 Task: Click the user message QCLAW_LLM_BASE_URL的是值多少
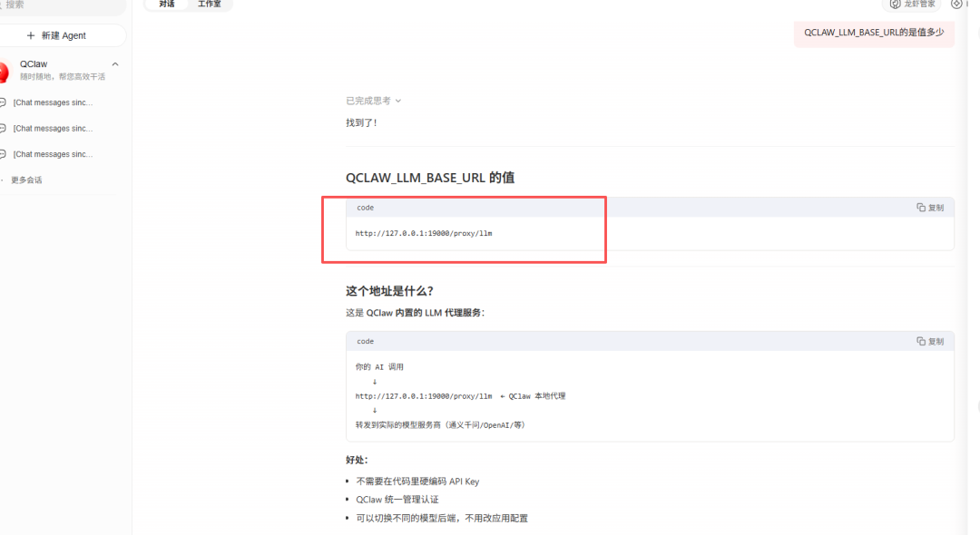874,33
